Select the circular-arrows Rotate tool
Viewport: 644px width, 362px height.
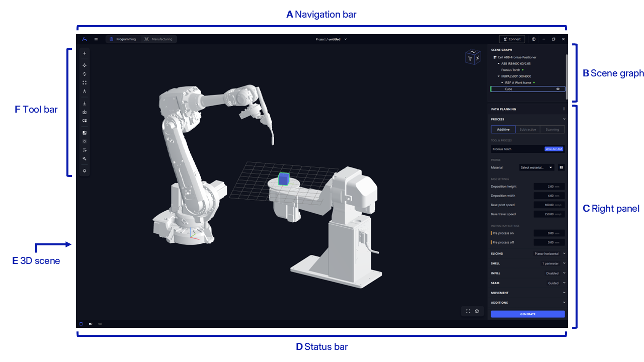(85, 74)
